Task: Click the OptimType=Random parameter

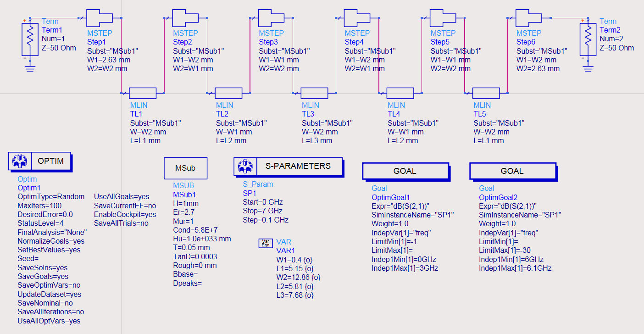Action: click(51, 197)
